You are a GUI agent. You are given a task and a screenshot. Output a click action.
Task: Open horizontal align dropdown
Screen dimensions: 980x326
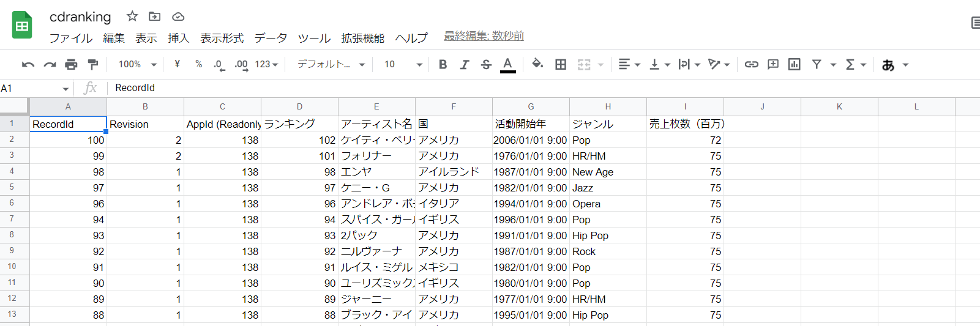click(x=629, y=64)
